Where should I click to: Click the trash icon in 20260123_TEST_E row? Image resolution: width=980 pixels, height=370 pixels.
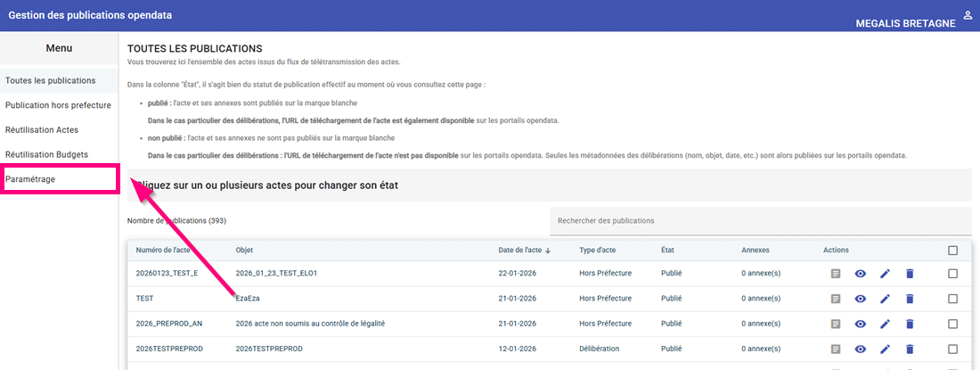(910, 274)
